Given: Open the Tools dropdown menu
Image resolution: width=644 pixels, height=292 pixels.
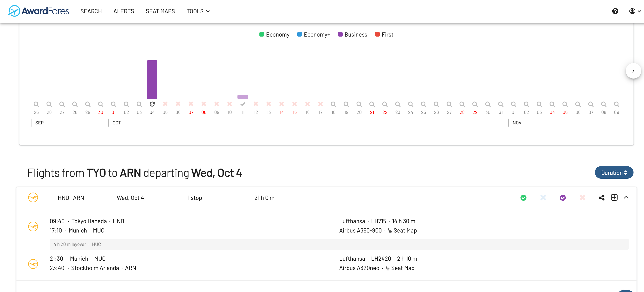Looking at the screenshot, I should point(198,11).
